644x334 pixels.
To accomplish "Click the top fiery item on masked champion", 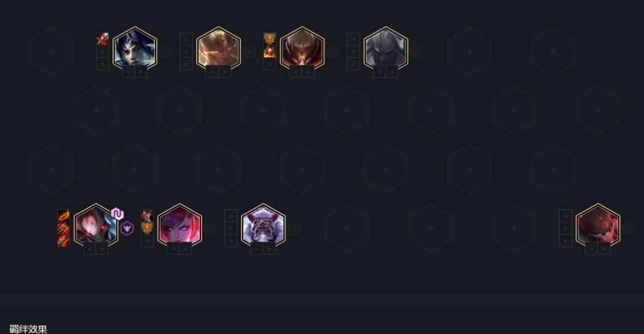I will (x=64, y=216).
